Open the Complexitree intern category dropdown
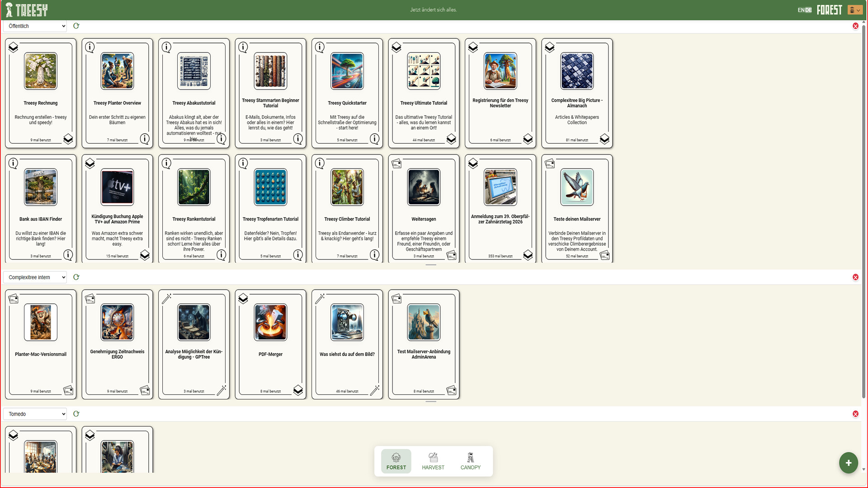The image size is (868, 488). (35, 277)
